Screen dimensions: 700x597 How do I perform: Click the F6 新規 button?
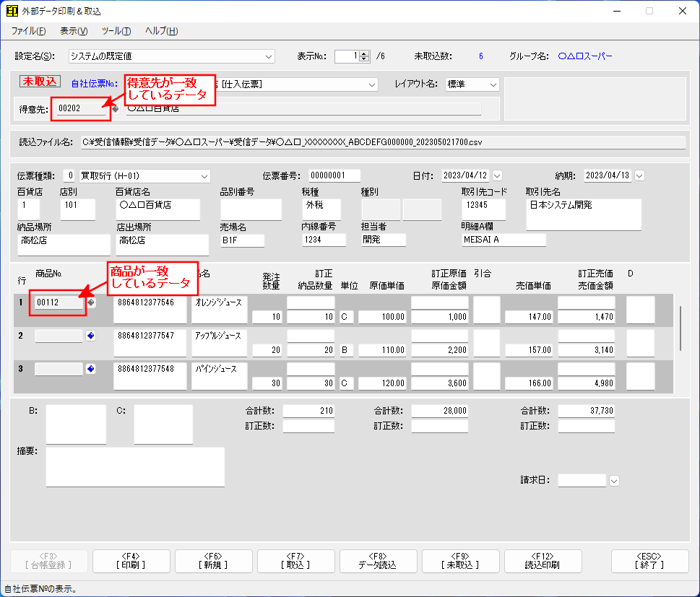click(x=213, y=561)
